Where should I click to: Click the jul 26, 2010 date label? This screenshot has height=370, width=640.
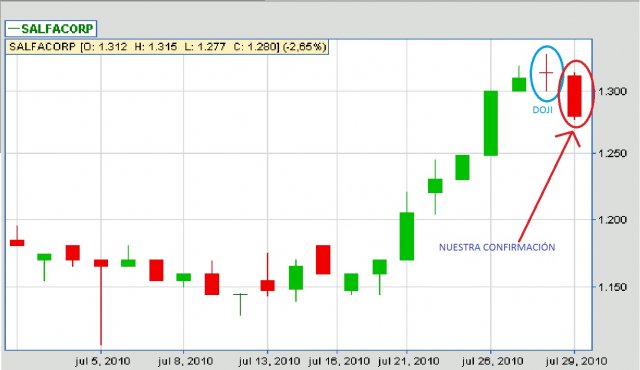click(492, 361)
